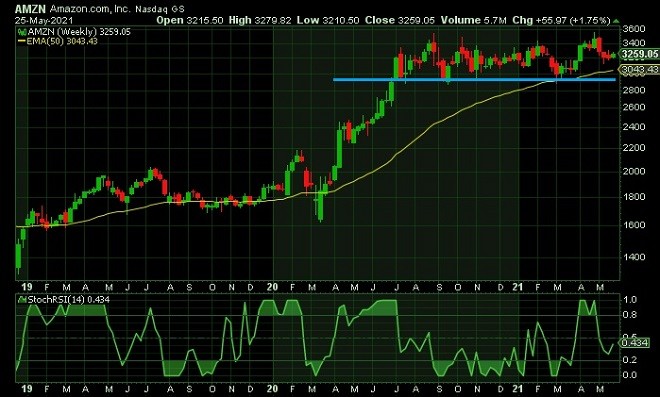Click year label 20 beneath the StochRSI panel
This screenshot has height=397, width=660.
[x=272, y=388]
